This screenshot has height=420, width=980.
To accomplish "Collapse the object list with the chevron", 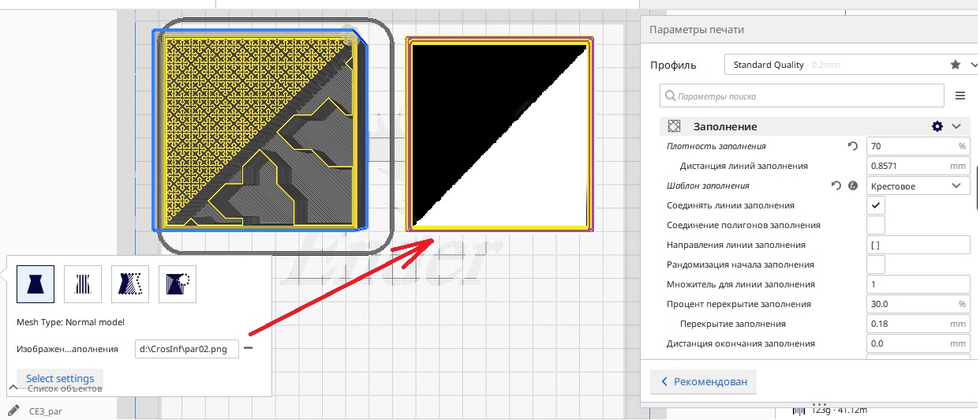I will (x=13, y=387).
